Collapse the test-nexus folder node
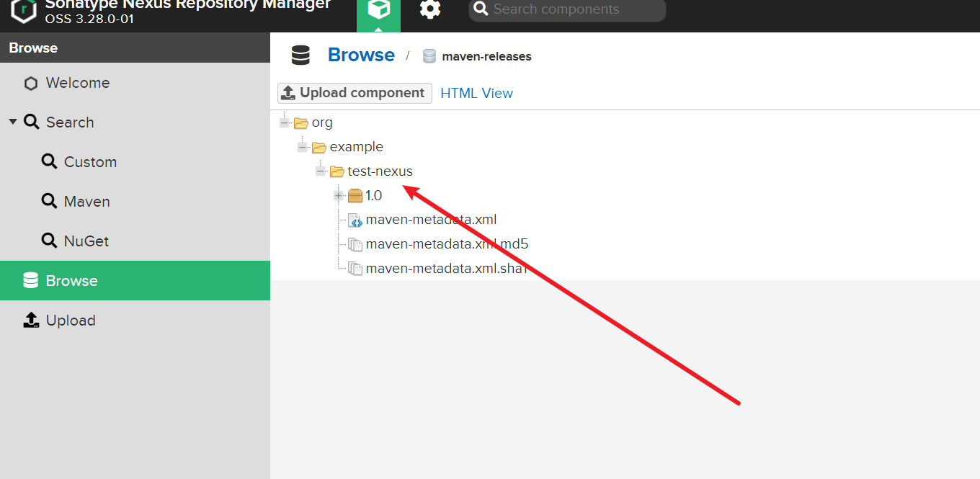 (x=321, y=171)
